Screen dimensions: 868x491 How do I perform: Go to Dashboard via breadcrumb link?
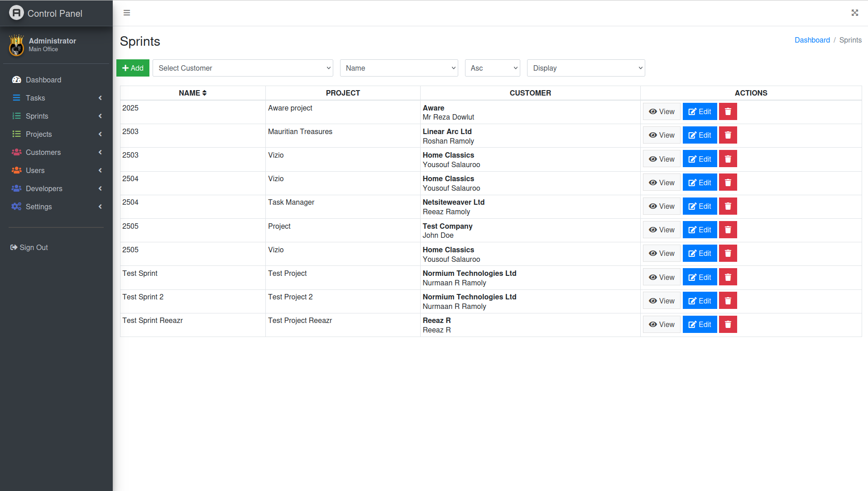point(812,40)
